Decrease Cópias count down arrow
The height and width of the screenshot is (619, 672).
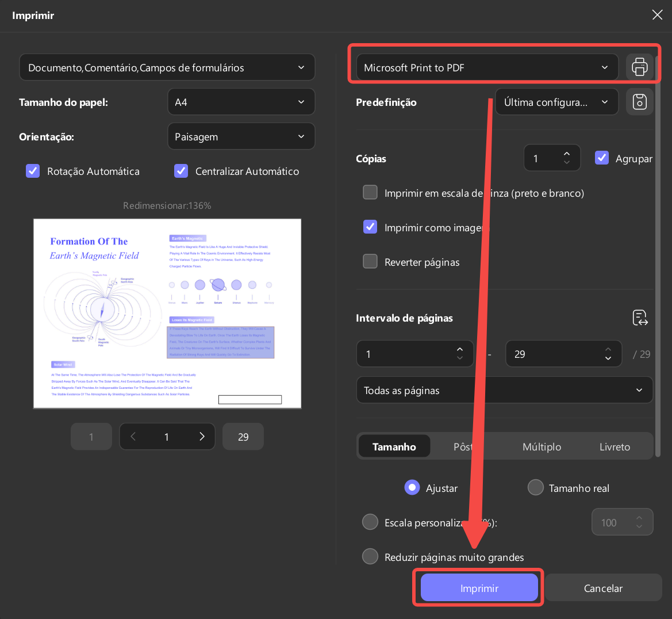pos(567,163)
